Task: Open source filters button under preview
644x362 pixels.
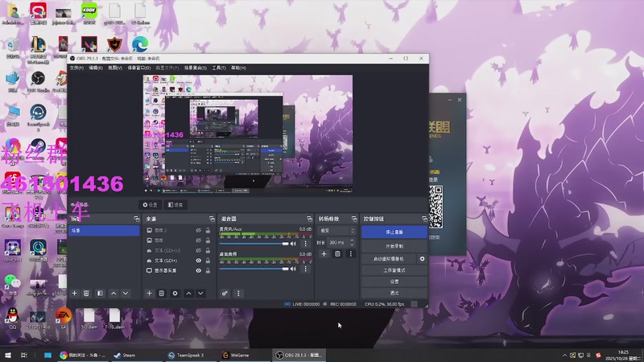Action: point(175,205)
